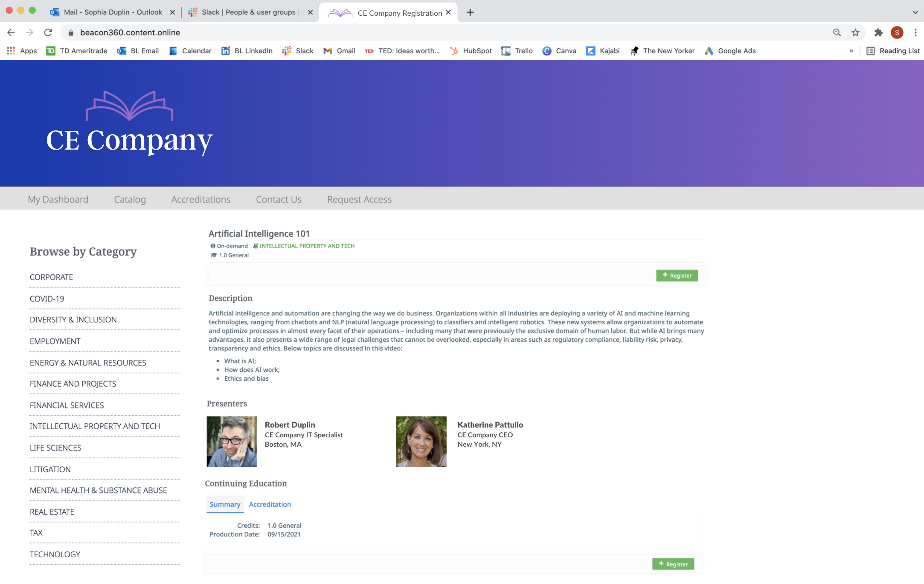Open a new browser tab
The height and width of the screenshot is (584, 924).
point(470,12)
